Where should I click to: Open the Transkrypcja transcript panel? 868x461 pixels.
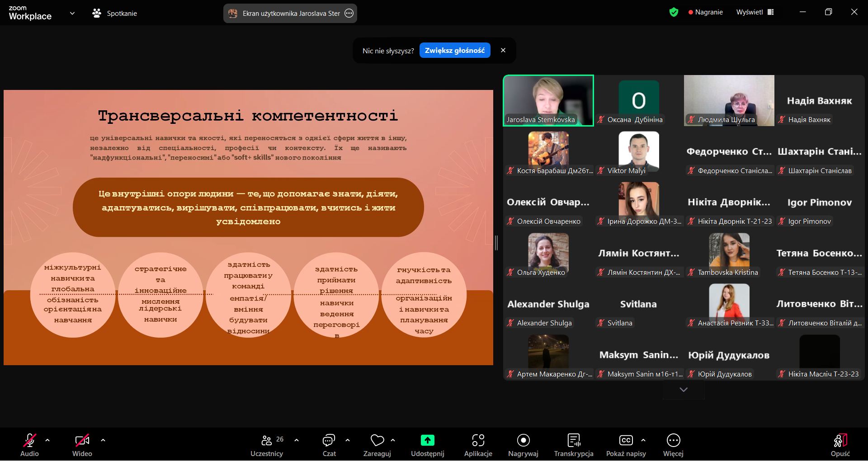574,441
